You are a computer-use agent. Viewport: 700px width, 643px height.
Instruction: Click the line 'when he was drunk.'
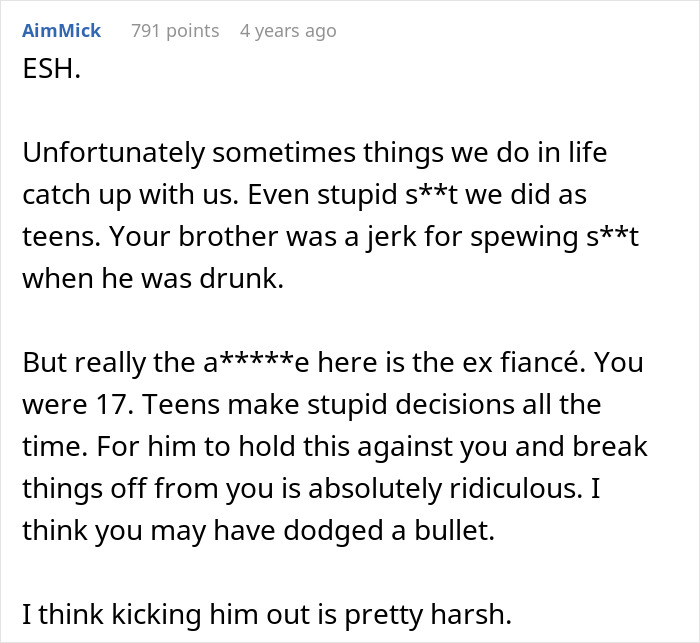(x=153, y=281)
